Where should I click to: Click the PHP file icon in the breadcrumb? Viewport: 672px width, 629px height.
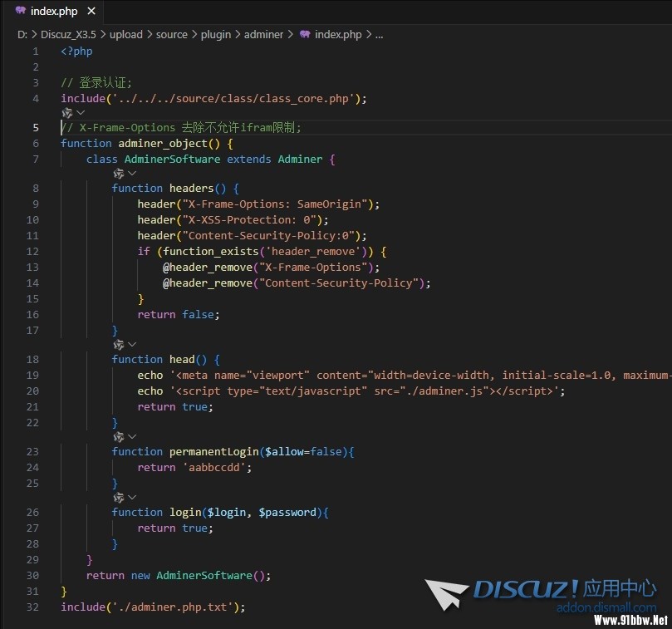[x=305, y=35]
